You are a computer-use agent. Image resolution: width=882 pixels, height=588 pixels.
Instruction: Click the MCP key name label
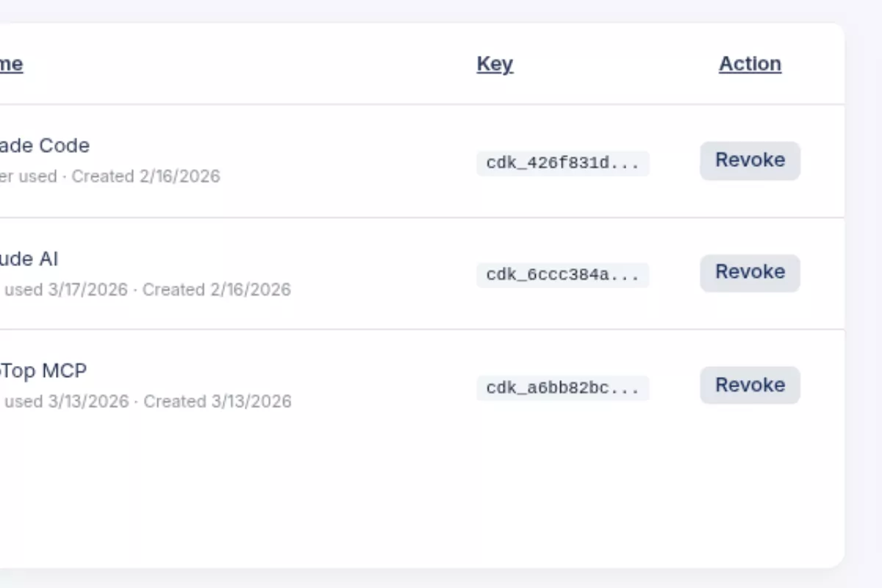pyautogui.click(x=43, y=370)
